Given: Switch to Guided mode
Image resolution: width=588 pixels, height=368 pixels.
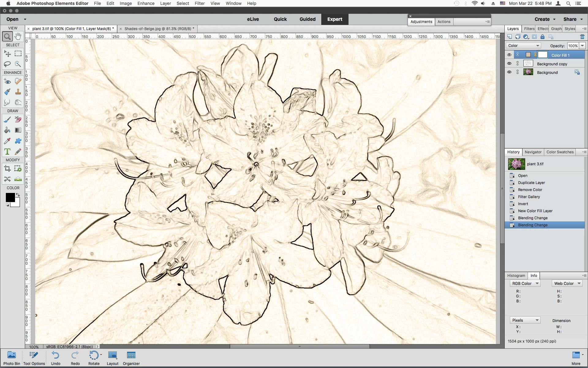Looking at the screenshot, I should click(307, 19).
